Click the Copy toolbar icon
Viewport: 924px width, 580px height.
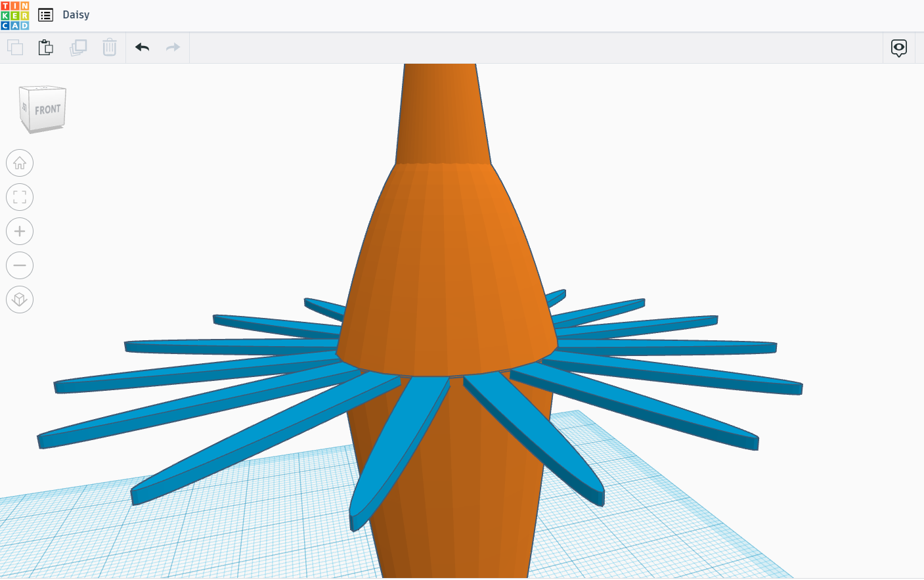click(15, 47)
